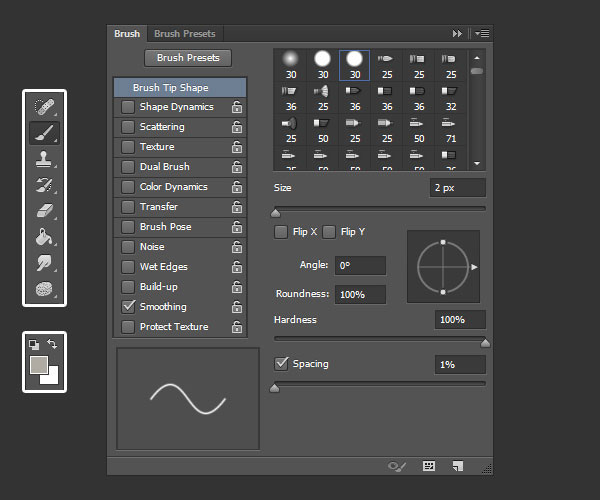Lock the Smoothing settings

(x=237, y=307)
